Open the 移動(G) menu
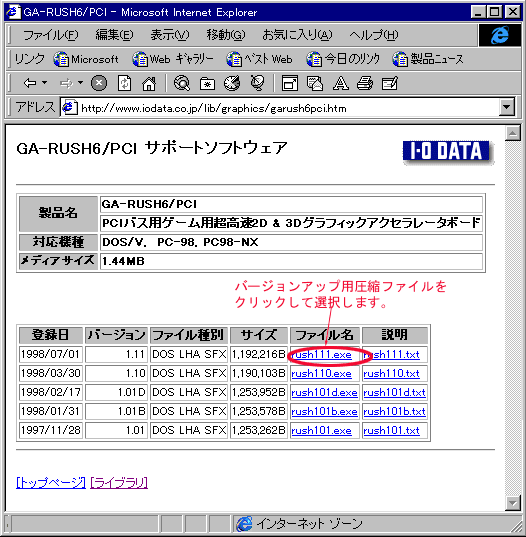 (x=226, y=35)
